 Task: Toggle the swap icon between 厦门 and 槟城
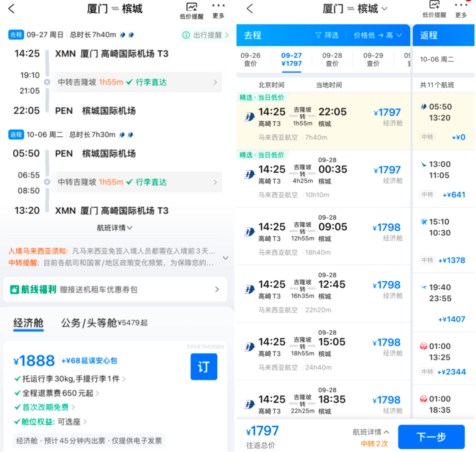pos(115,8)
